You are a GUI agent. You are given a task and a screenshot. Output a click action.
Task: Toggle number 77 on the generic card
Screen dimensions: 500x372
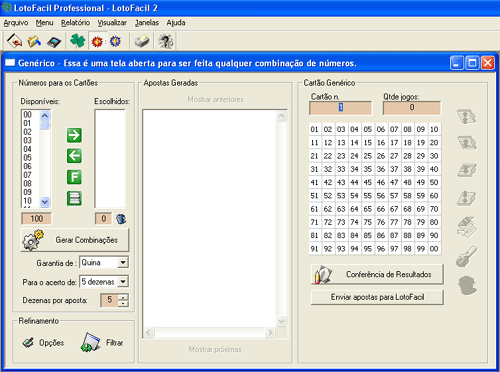tap(394, 222)
